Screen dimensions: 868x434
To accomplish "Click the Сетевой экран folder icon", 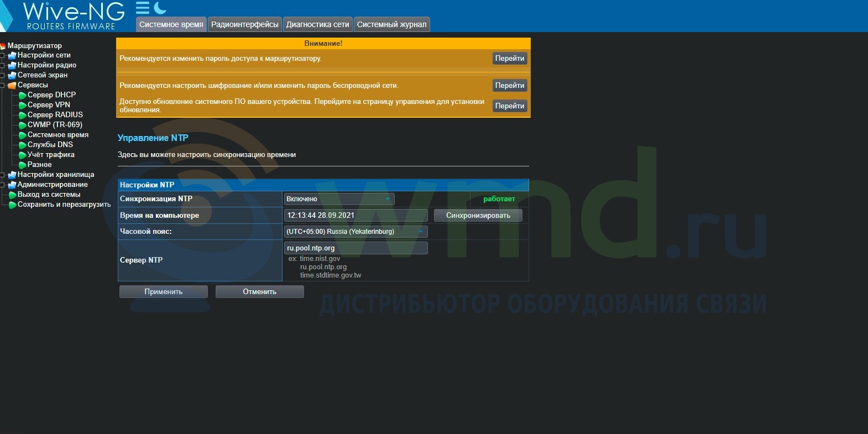I will [12, 75].
